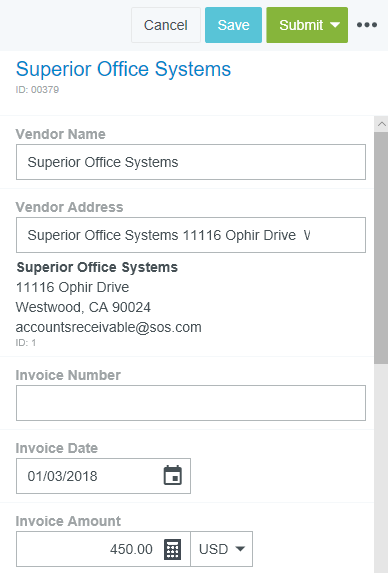Screen dimensions: 388x573
Task: Focus the Vendor Address input field
Action: coord(191,235)
